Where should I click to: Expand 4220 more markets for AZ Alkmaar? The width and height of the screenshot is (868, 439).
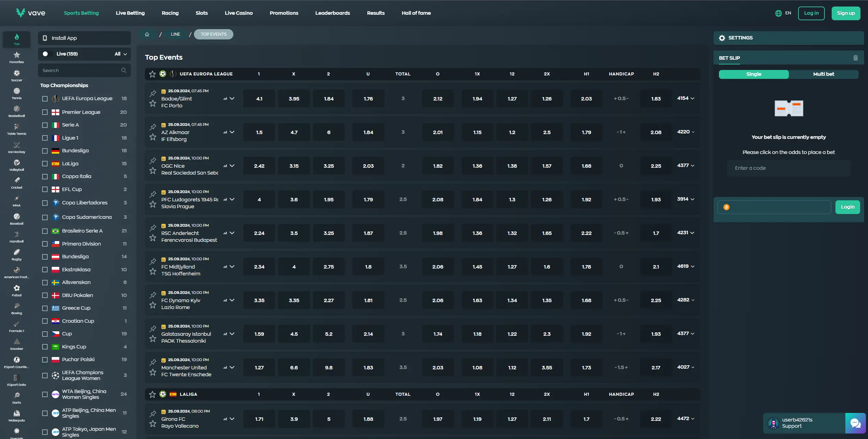click(686, 132)
